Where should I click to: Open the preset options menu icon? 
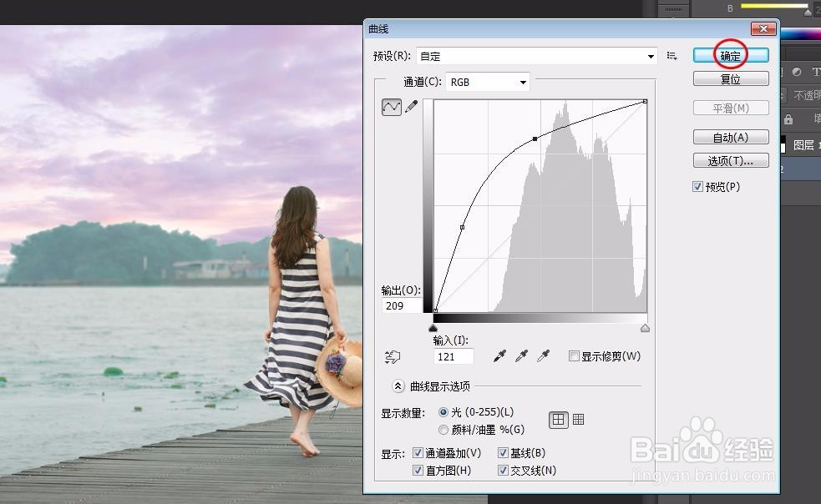tap(671, 55)
